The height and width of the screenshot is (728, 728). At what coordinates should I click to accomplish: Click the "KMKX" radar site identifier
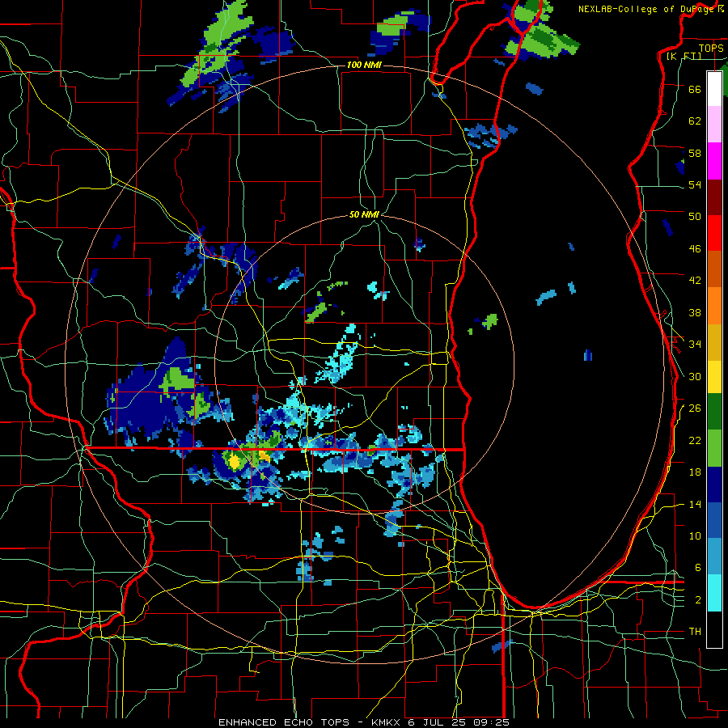385,722
